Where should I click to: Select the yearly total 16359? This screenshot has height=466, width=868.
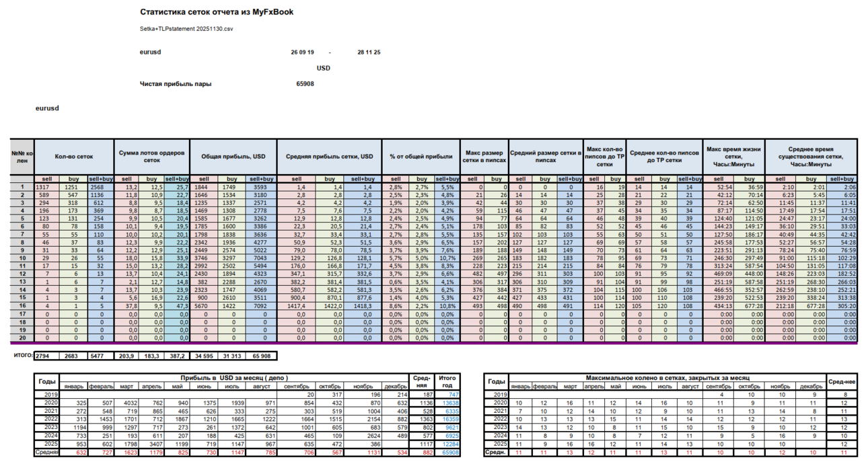(448, 419)
